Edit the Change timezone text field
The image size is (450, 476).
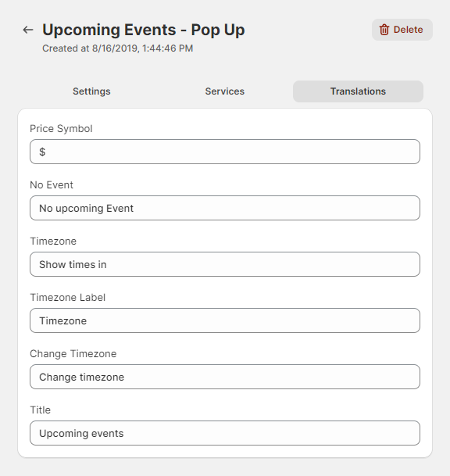click(x=225, y=377)
